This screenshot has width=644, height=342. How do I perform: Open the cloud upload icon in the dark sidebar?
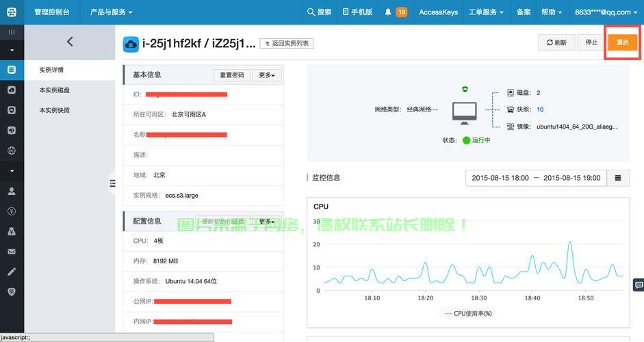(12, 90)
